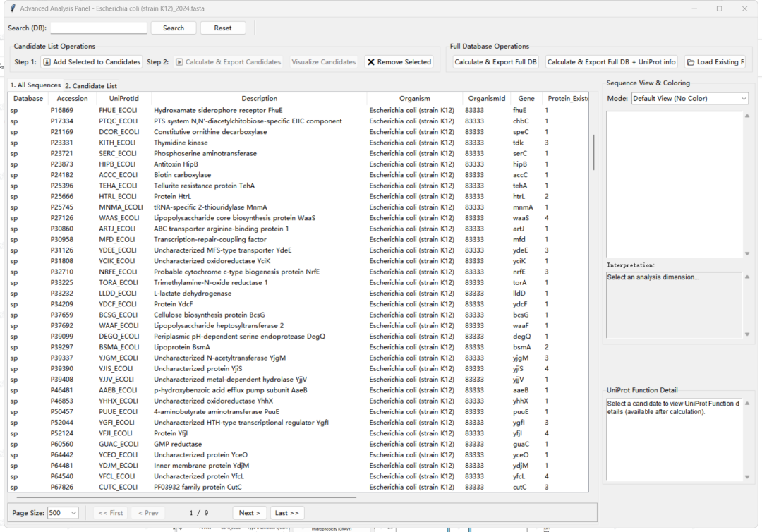The image size is (762, 532).
Task: Click Calculate & Export Candidates button
Action: pos(228,61)
